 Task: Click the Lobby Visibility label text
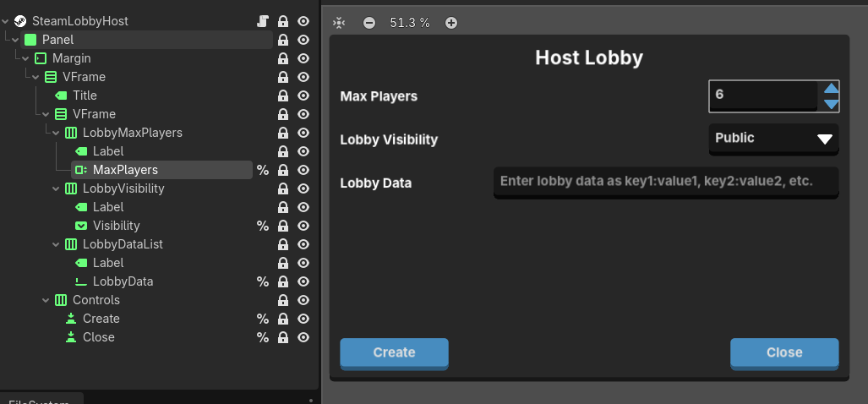click(x=389, y=139)
